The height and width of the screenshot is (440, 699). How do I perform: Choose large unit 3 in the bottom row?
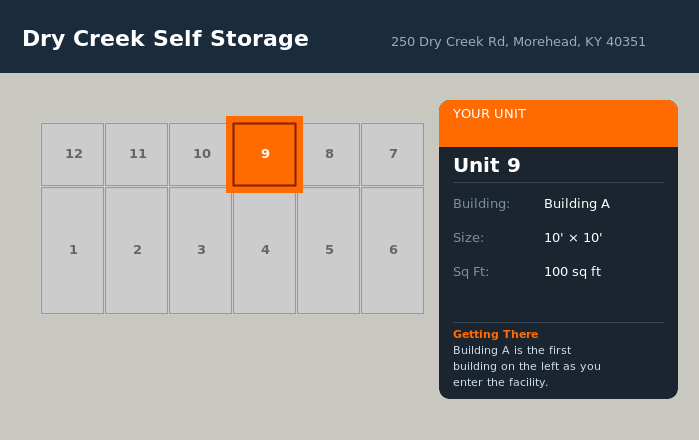click(201, 250)
